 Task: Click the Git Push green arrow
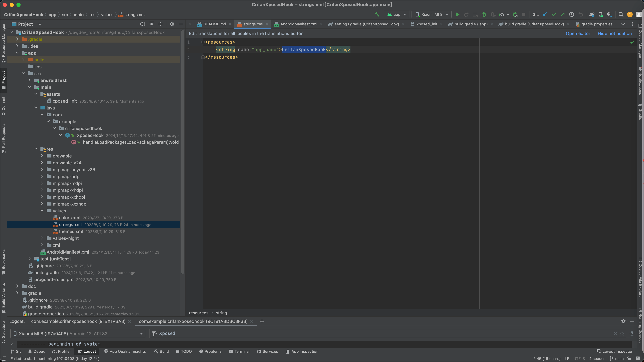[x=563, y=15]
